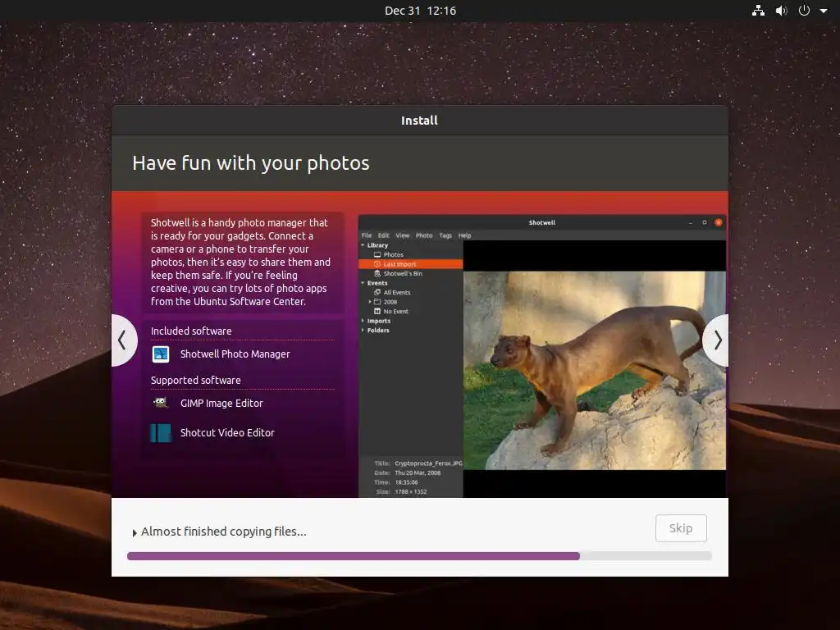Open Photo menu in Shotwell preview
The image size is (840, 630).
pos(424,235)
